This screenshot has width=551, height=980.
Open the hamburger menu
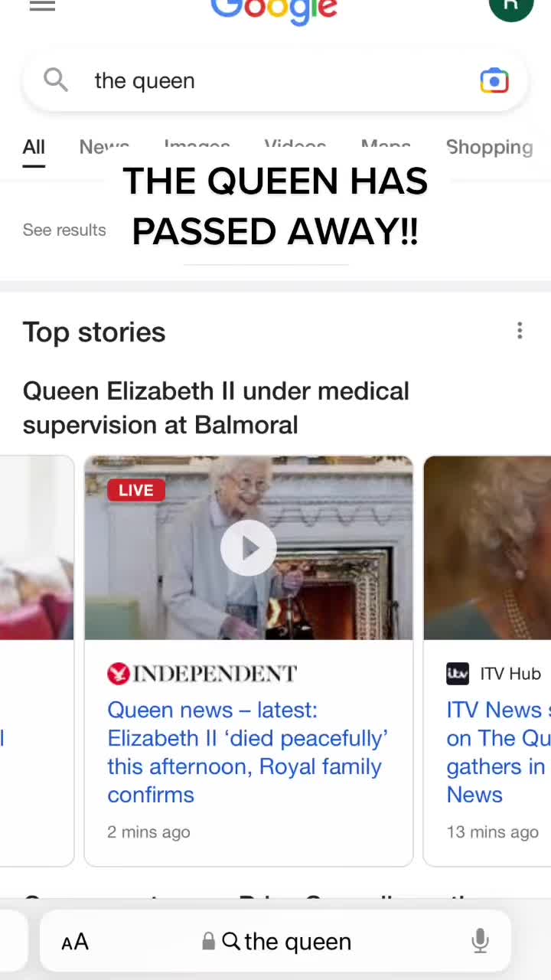coord(42,5)
